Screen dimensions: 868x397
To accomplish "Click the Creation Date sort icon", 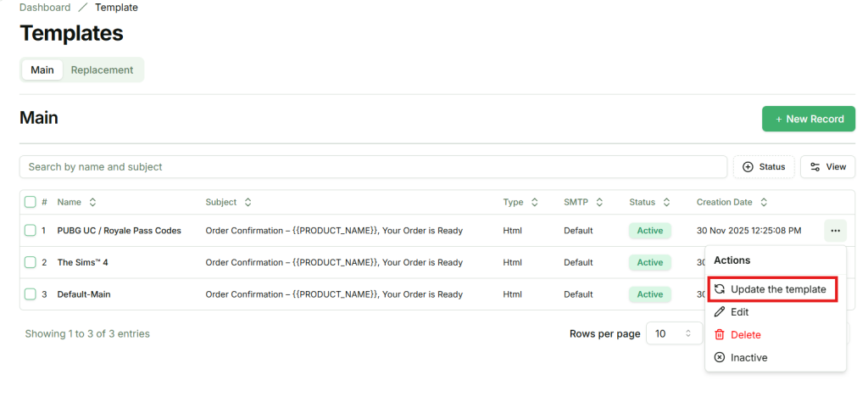I will [764, 203].
